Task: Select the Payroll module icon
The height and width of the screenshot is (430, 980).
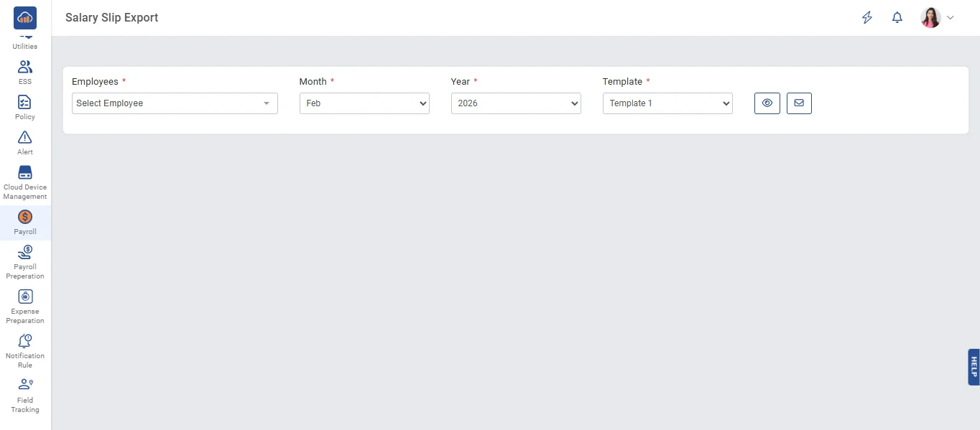Action: click(x=25, y=223)
